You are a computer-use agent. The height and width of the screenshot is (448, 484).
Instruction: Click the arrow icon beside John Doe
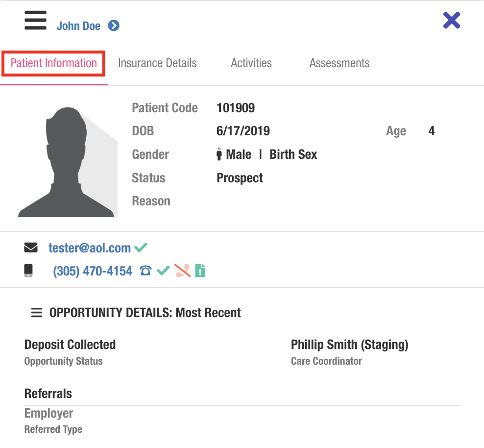pyautogui.click(x=114, y=26)
